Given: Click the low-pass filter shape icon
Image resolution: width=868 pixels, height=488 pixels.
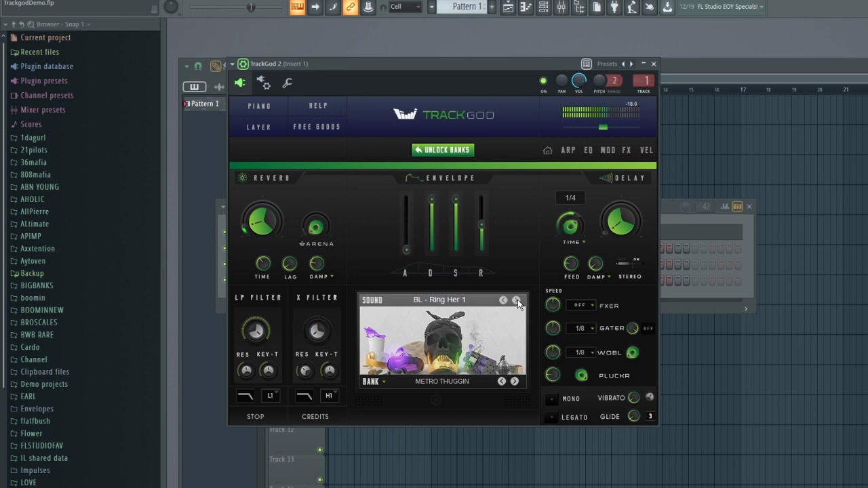Looking at the screenshot, I should click(245, 396).
